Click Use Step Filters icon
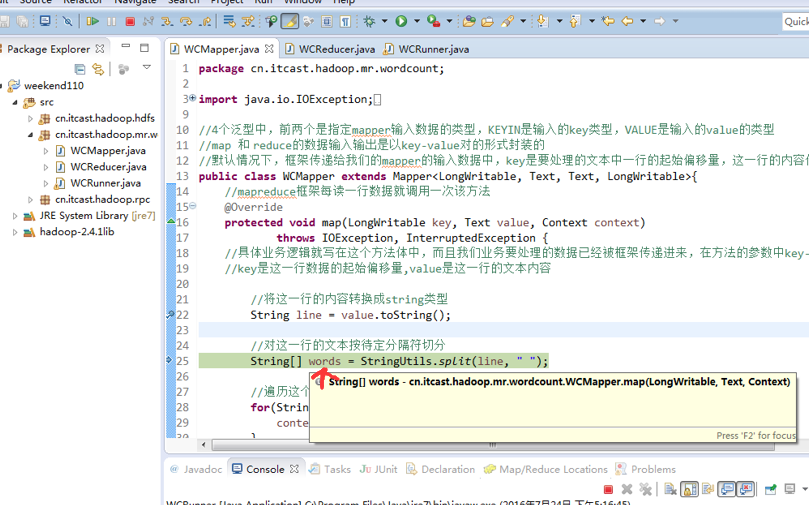The width and height of the screenshot is (809, 505). click(248, 21)
